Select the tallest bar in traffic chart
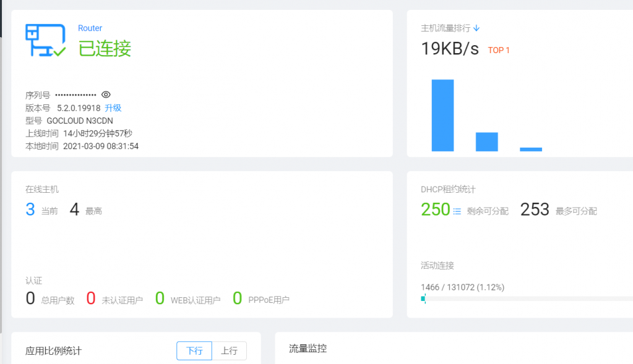Screen dimensions: 633x364 [442, 115]
